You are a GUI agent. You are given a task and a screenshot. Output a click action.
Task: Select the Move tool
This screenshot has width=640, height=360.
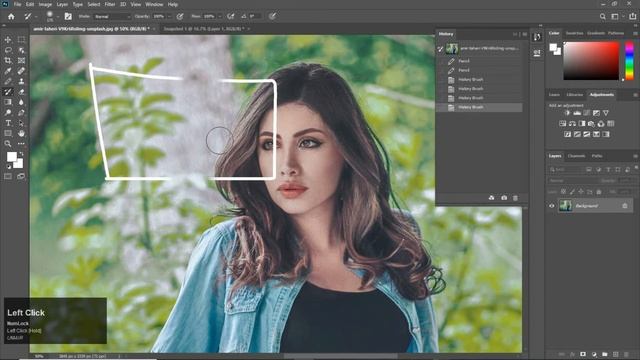point(8,40)
